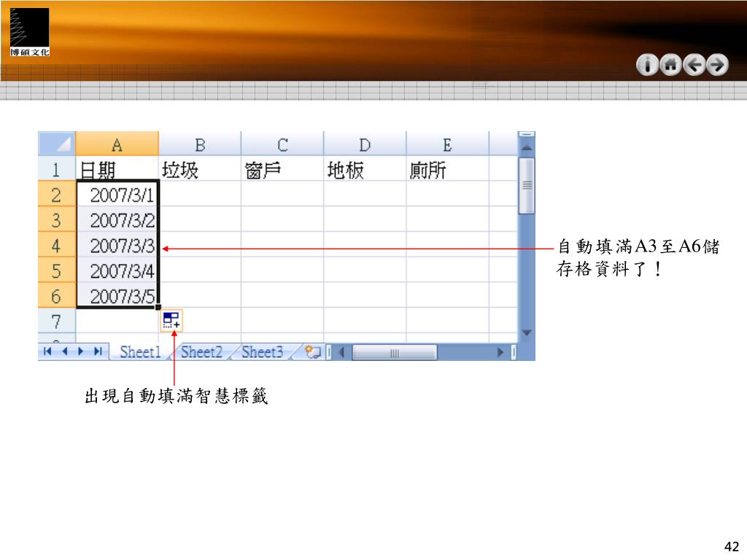The image size is (747, 560).
Task: Click cell containing 廁所
Action: [x=448, y=168]
